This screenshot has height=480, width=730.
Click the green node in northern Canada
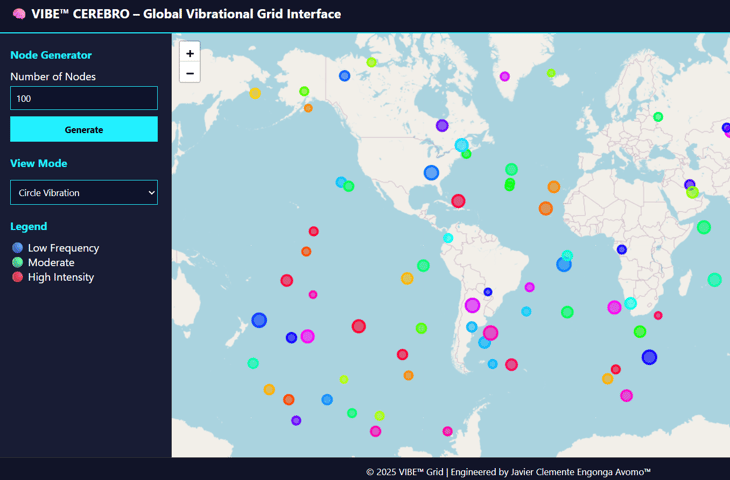coord(371,62)
